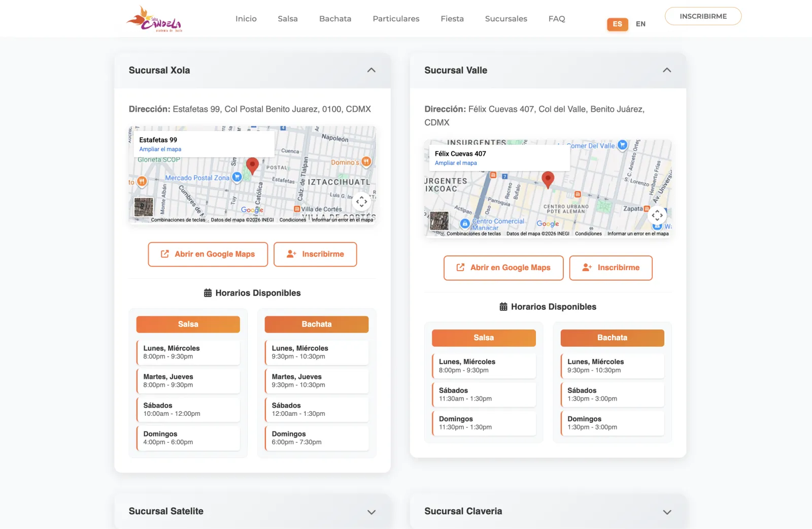Click 'Ampliar el mapa' on Estafetas 99 map

coord(160,149)
